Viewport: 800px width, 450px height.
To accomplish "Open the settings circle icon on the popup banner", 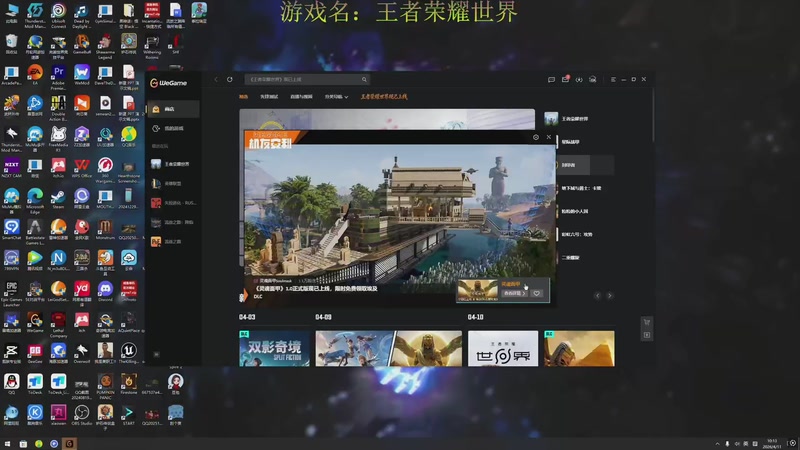I will (x=536, y=137).
